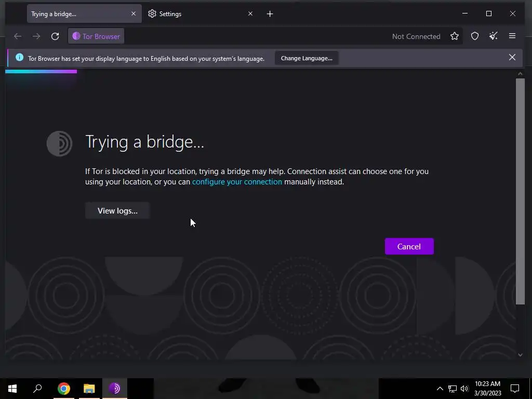532x399 pixels.
Task: Open View logs... button
Action: coord(117,211)
